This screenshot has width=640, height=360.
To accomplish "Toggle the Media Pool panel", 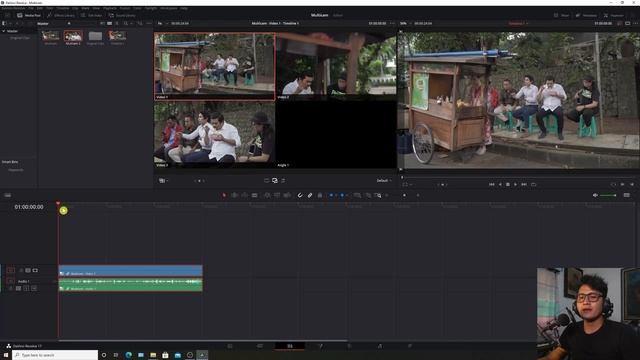I will click(29, 15).
